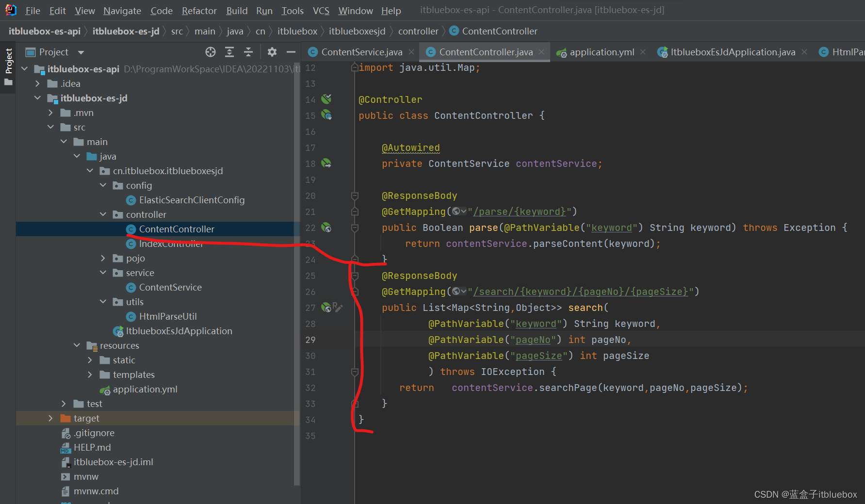
Task: Toggle import fold marker at line 12
Action: [355, 67]
